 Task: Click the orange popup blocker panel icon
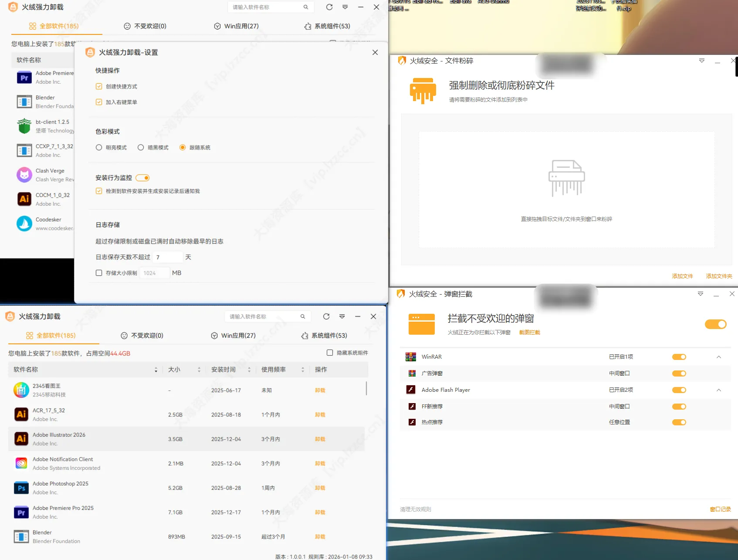421,324
